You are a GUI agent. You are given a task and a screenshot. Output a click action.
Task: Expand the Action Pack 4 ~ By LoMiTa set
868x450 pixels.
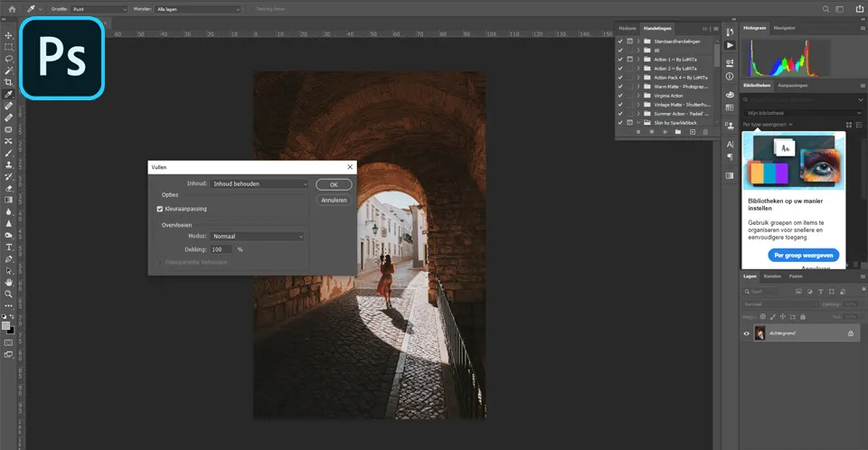pyautogui.click(x=638, y=78)
